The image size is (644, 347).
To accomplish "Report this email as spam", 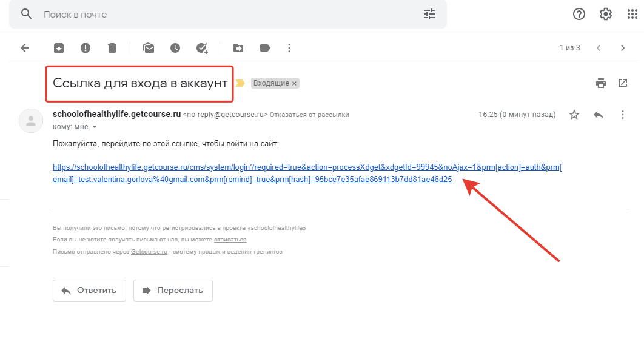I will pyautogui.click(x=85, y=48).
